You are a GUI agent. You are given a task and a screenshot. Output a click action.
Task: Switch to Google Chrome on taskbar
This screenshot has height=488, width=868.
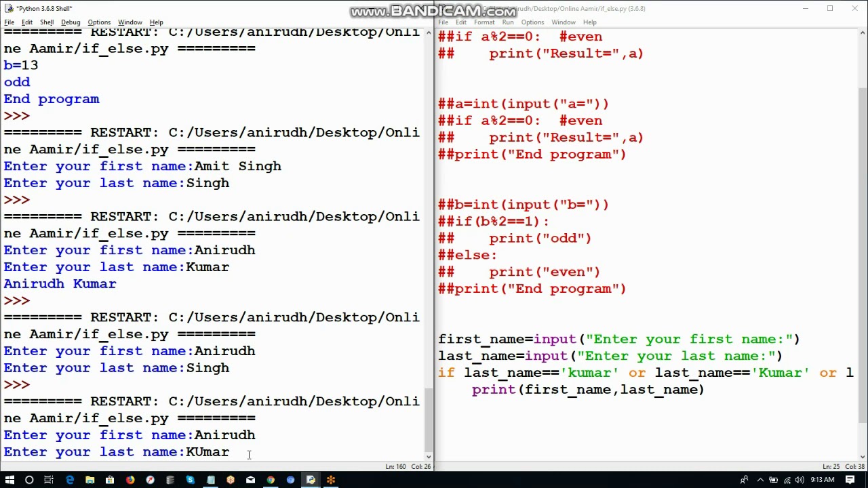click(271, 480)
